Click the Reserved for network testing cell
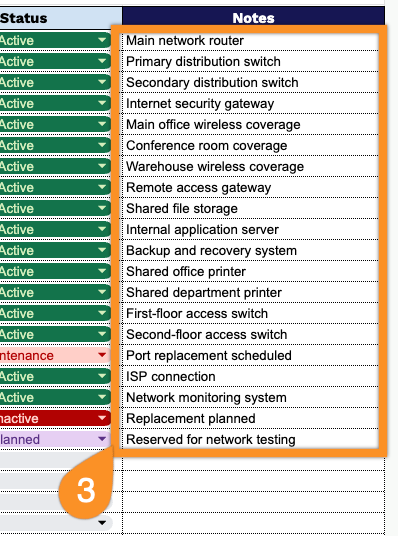This screenshot has width=398, height=536. point(250,439)
